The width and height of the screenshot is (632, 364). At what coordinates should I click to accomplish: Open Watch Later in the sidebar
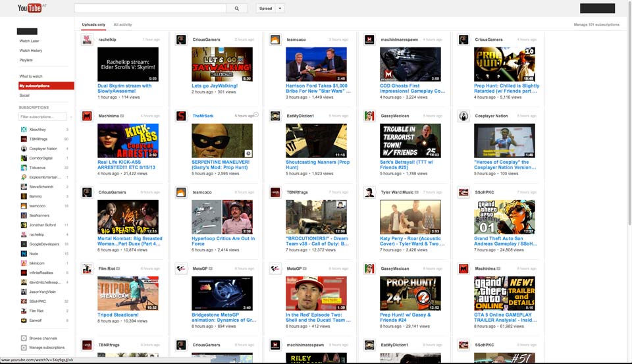pos(29,41)
